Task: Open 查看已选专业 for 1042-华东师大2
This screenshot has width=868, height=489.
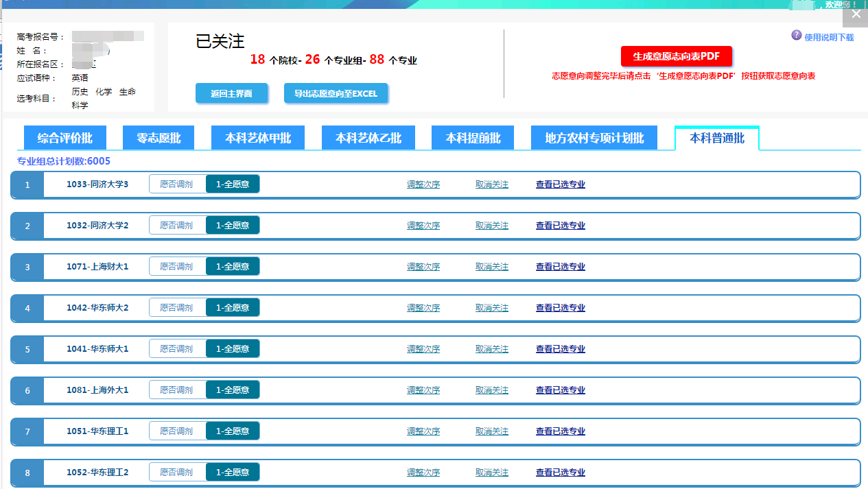Action: point(561,308)
